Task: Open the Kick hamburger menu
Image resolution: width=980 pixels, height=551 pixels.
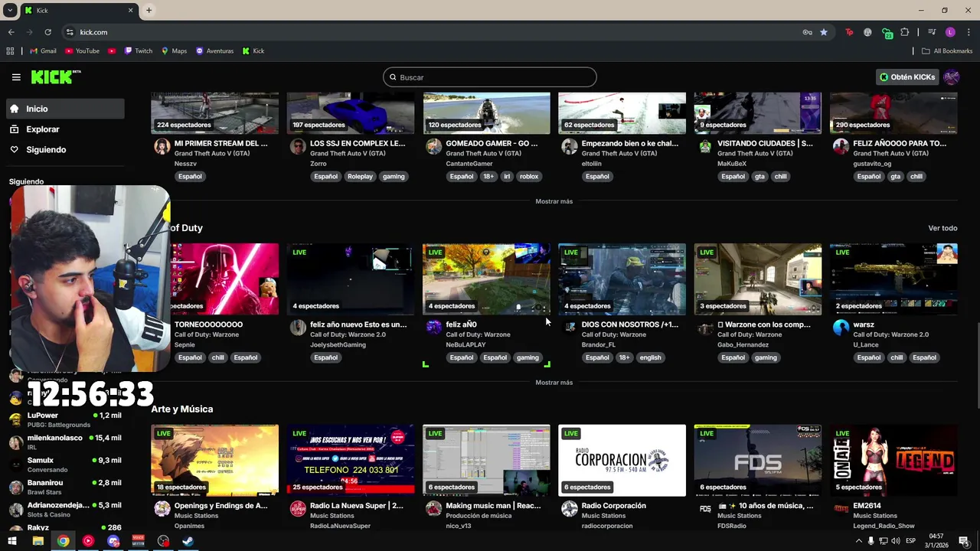Action: [16, 77]
